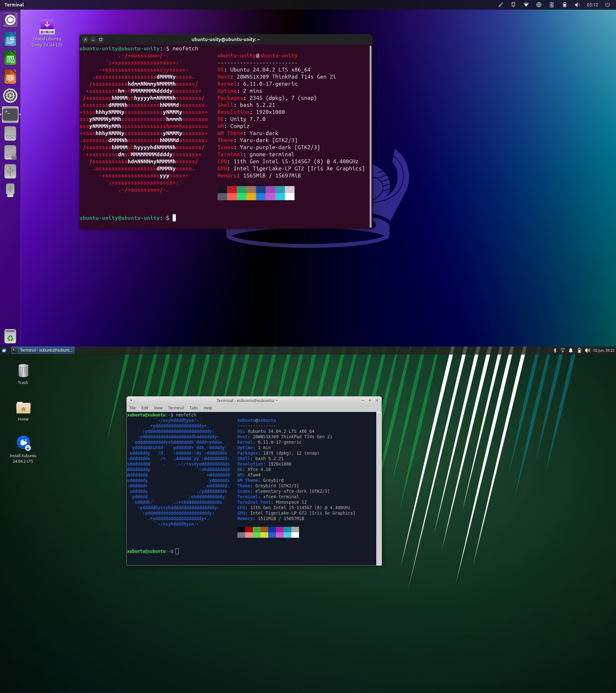Click the Unity terminal prompt cursor
This screenshot has height=693, width=616.
point(174,218)
